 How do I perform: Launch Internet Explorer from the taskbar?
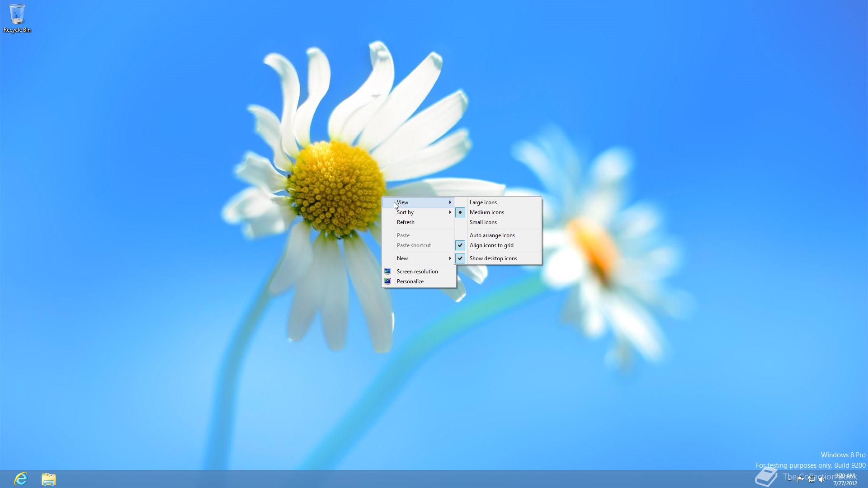[21, 479]
